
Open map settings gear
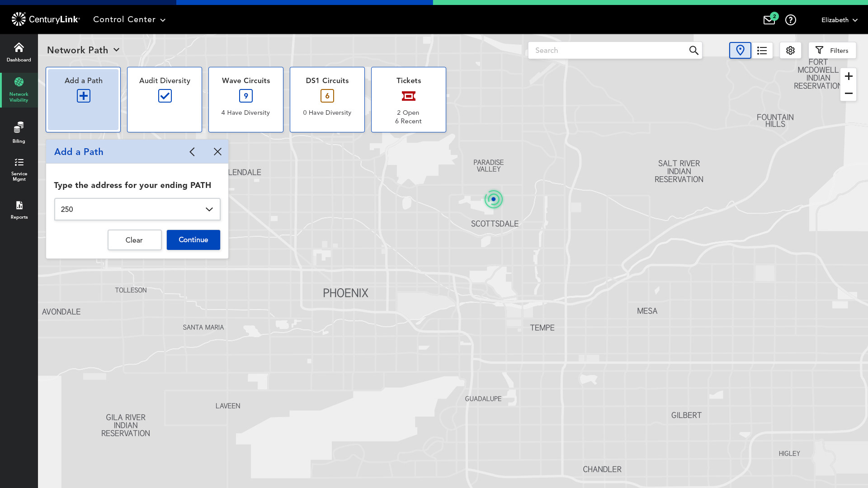pos(790,50)
